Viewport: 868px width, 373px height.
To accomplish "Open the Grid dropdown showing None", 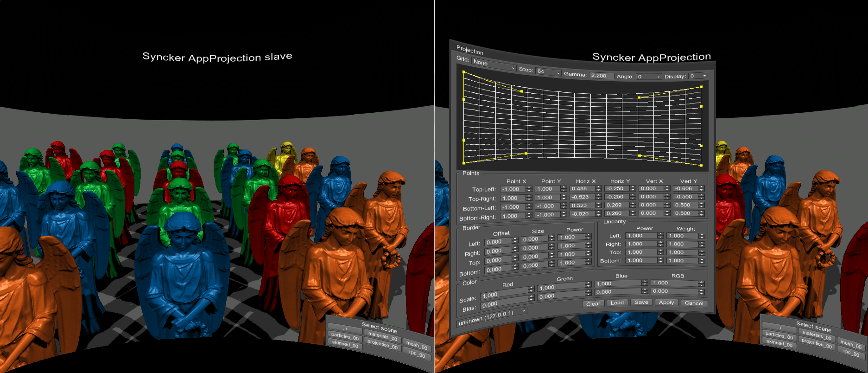I will (494, 65).
